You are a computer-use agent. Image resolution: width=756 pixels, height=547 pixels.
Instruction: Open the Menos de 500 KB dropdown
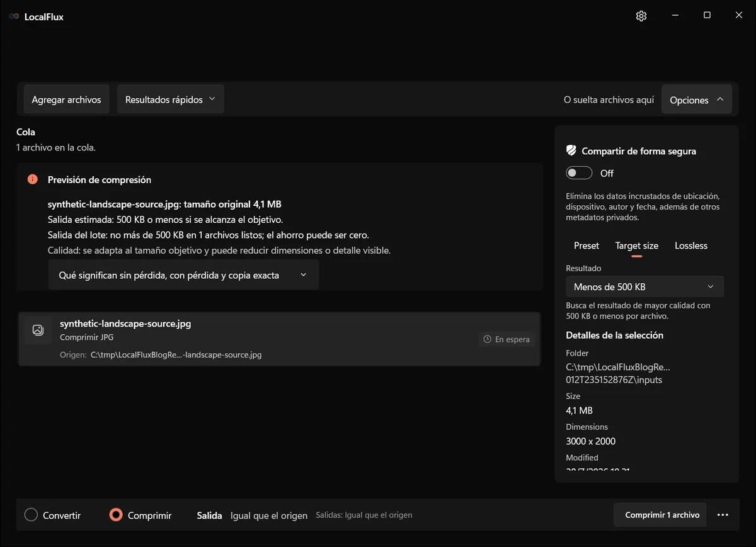click(x=644, y=286)
